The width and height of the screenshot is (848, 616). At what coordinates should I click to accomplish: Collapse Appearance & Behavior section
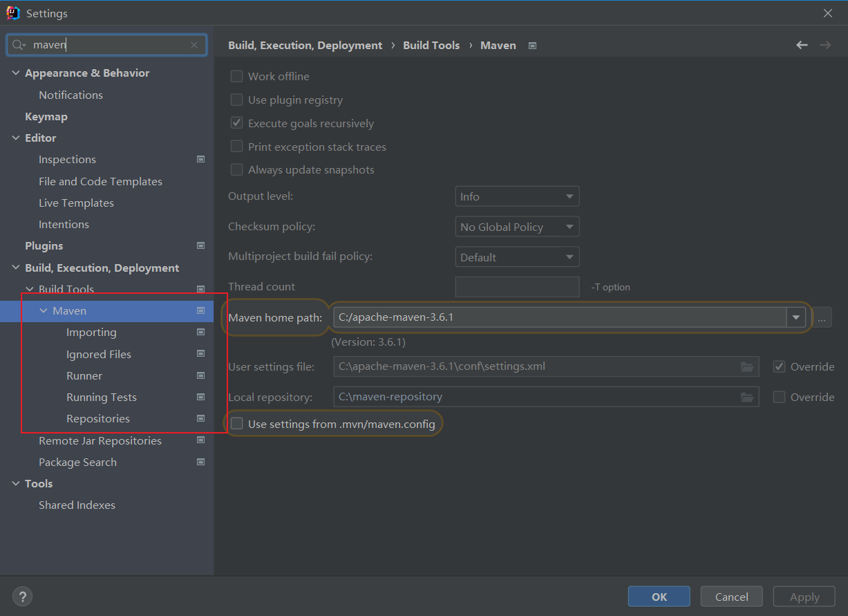(x=16, y=73)
